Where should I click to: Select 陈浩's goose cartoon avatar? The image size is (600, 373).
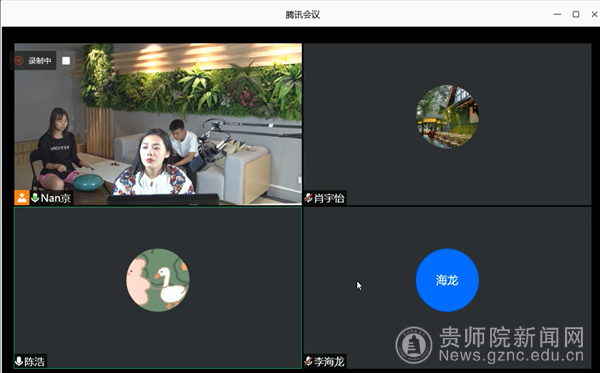click(158, 280)
